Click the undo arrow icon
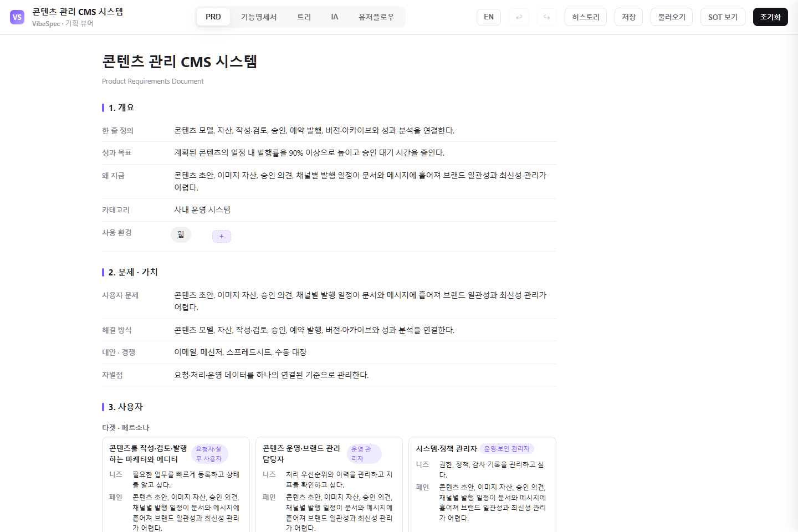 click(519, 17)
